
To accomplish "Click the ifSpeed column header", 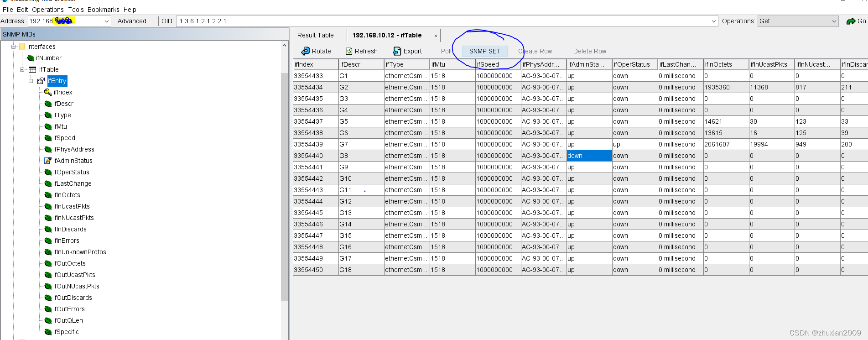I will (x=498, y=64).
